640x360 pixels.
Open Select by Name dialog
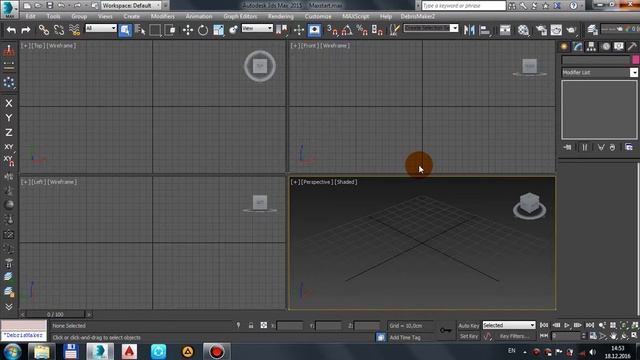pos(140,30)
